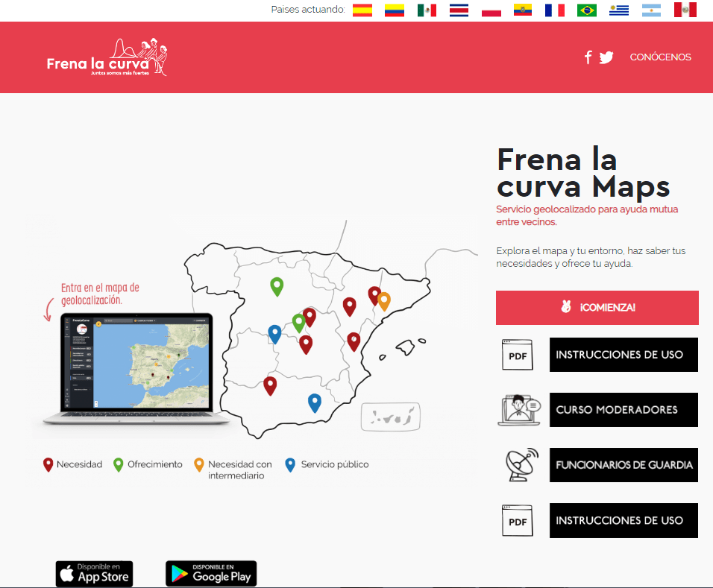Screen dimensions: 713x588
Task: Click the App Store download badge
Action: coord(94,574)
